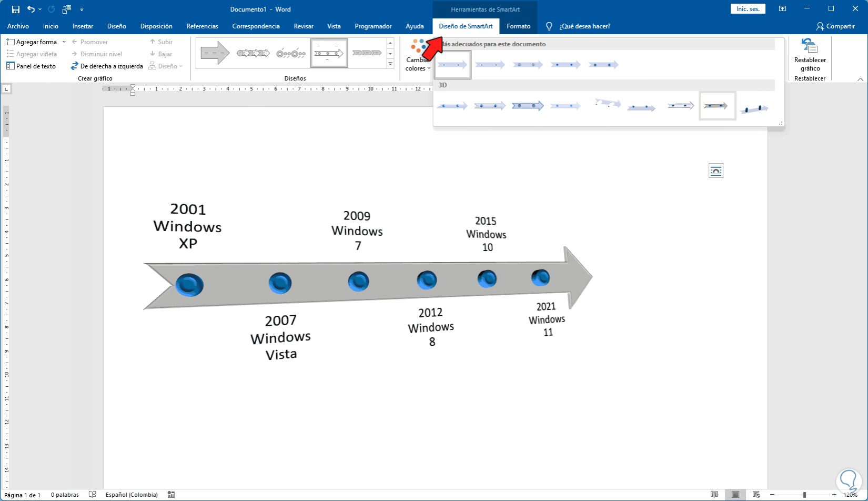Screen dimensions: 868x501
Task: Open the undo history dropdown arrow
Action: click(40, 9)
